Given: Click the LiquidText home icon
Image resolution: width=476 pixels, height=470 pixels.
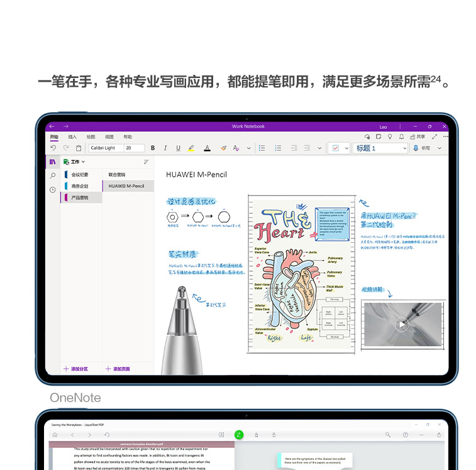Looking at the screenshot, I should [55, 435].
